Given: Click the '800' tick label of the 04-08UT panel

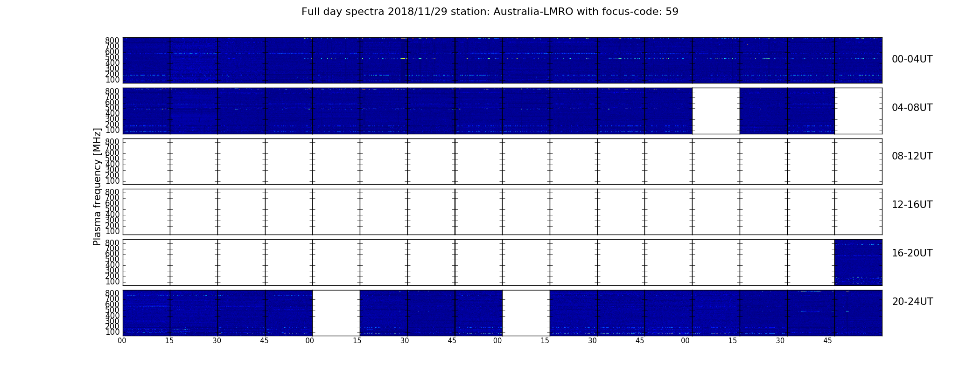Looking at the screenshot, I should pos(112,91).
